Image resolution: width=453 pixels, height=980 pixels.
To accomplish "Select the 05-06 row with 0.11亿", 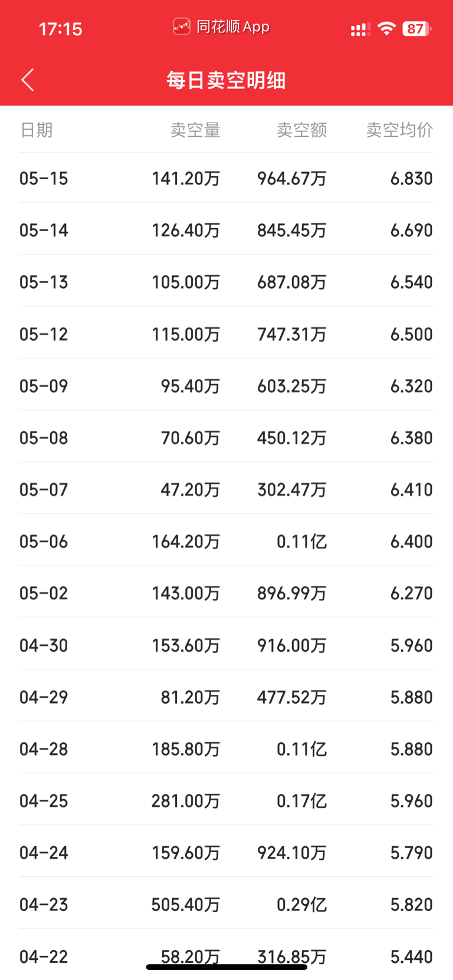I will pyautogui.click(x=226, y=541).
